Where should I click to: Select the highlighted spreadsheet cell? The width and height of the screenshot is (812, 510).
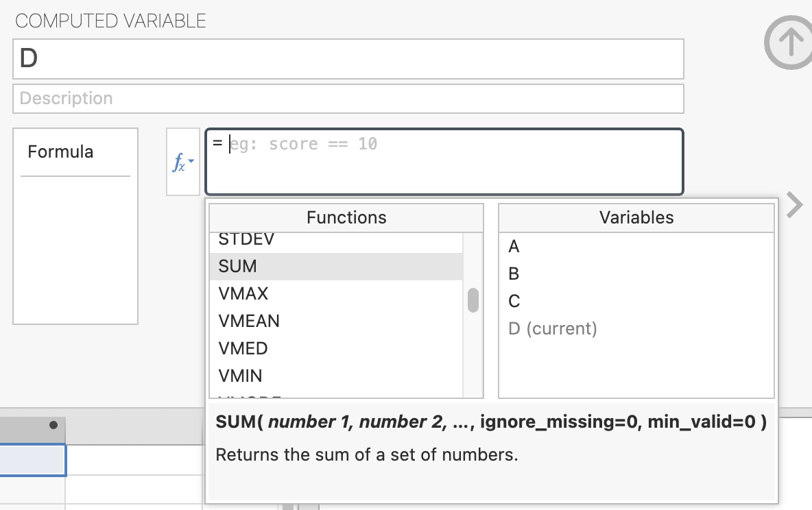tap(32, 460)
